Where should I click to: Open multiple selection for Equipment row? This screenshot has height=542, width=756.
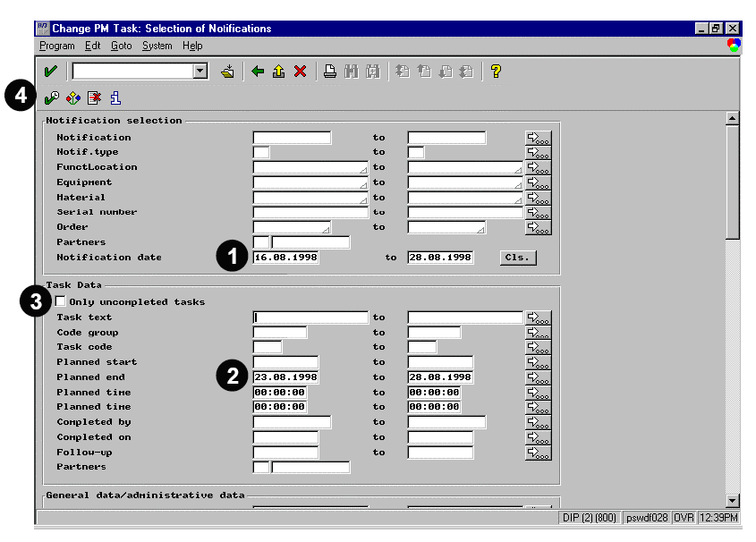538,182
